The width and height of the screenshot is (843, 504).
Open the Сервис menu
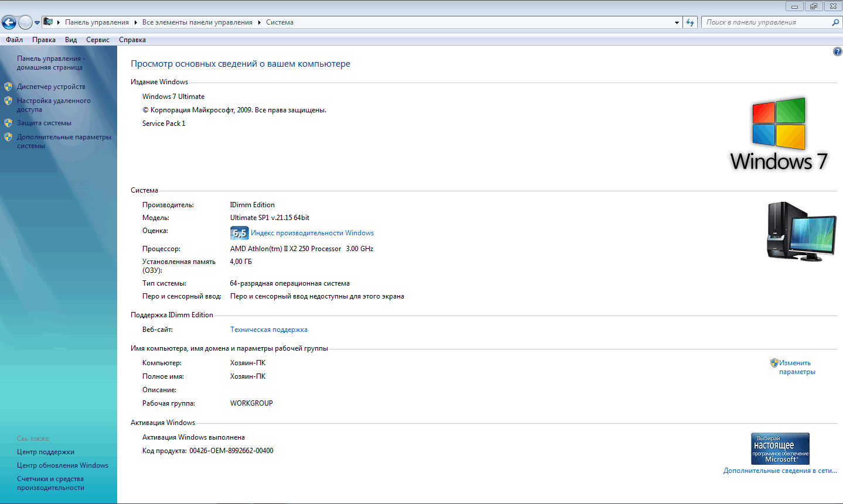click(98, 40)
